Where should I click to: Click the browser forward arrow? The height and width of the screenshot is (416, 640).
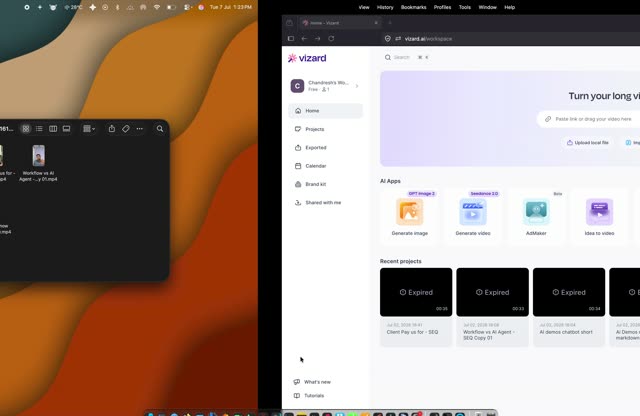point(318,38)
